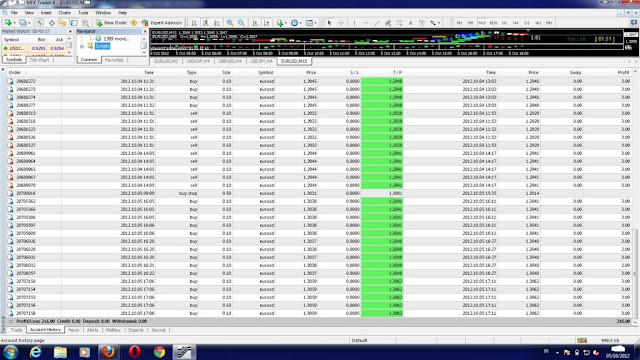Expand the Scripts tree node
The image size is (640, 360).
coord(82,46)
